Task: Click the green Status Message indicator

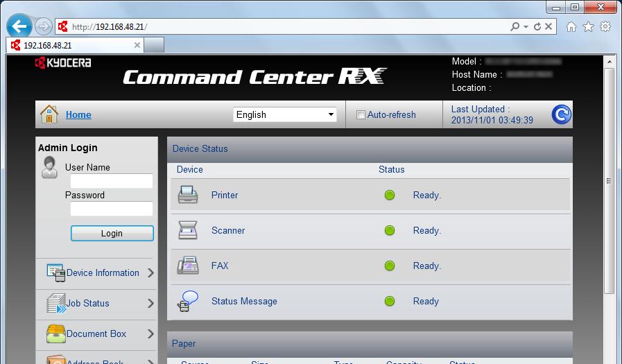Action: [x=390, y=301]
